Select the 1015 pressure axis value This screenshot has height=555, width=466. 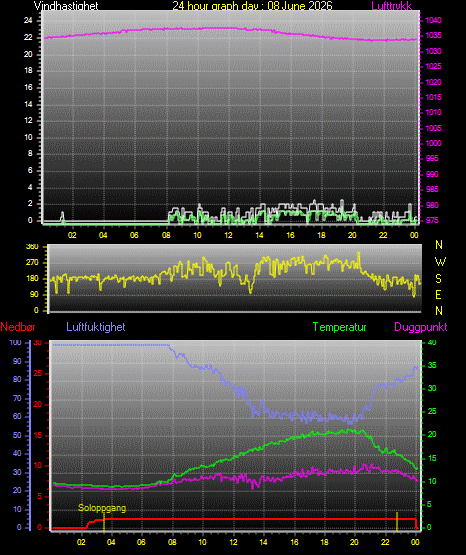tap(433, 97)
